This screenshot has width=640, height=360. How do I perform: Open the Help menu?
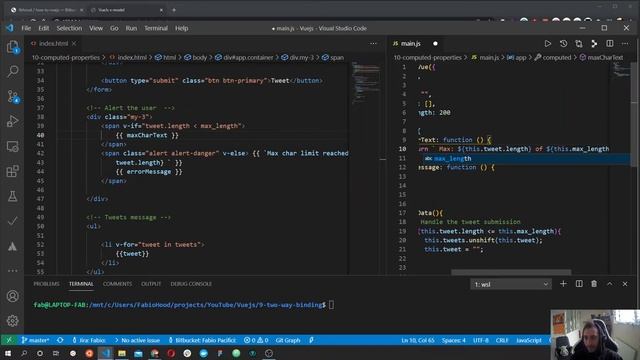pos(182,28)
